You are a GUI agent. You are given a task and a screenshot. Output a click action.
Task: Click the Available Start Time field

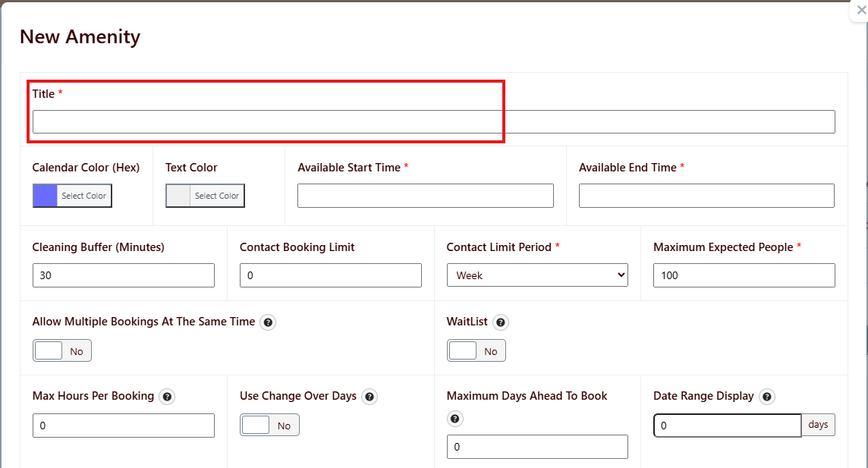click(425, 196)
